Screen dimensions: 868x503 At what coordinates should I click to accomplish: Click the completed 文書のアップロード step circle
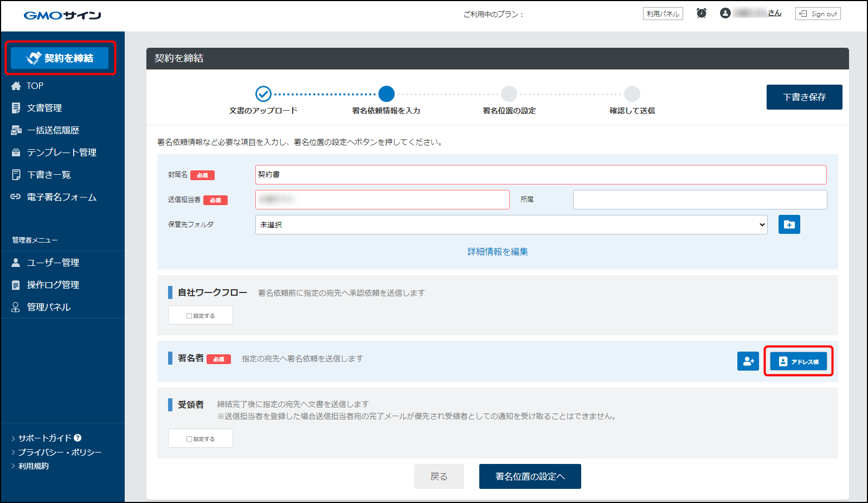click(x=263, y=94)
